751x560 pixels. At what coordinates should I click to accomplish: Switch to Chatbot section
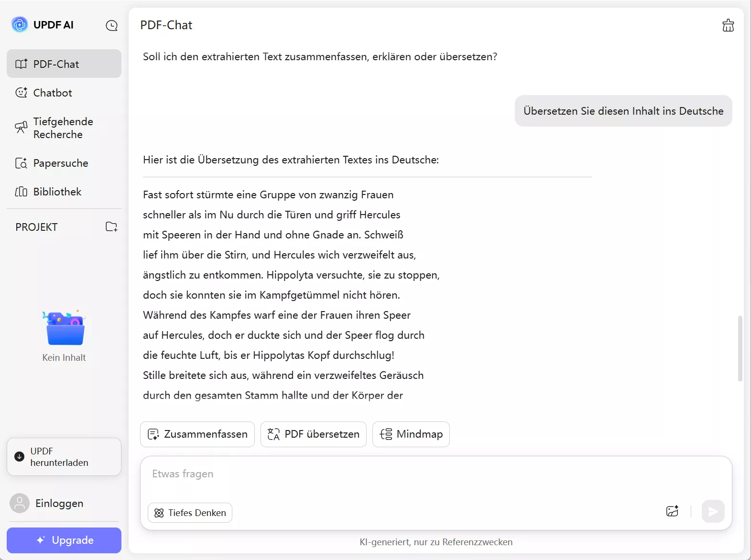(64, 93)
